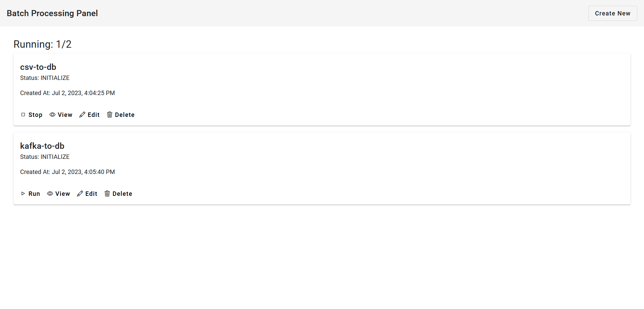The width and height of the screenshot is (644, 309).
Task: Click the trash Delete icon on kafka-to-db
Action: coord(107,193)
